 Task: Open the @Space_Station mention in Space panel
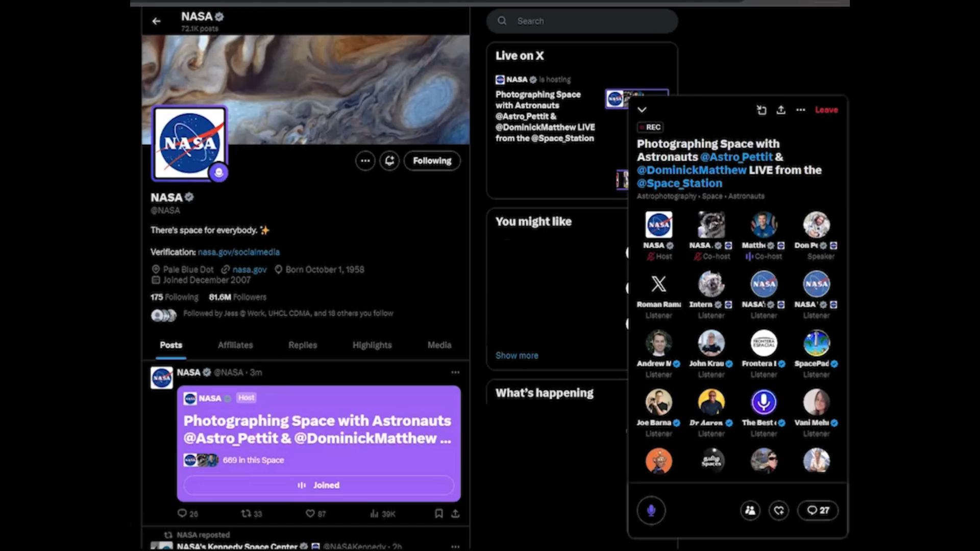point(679,184)
